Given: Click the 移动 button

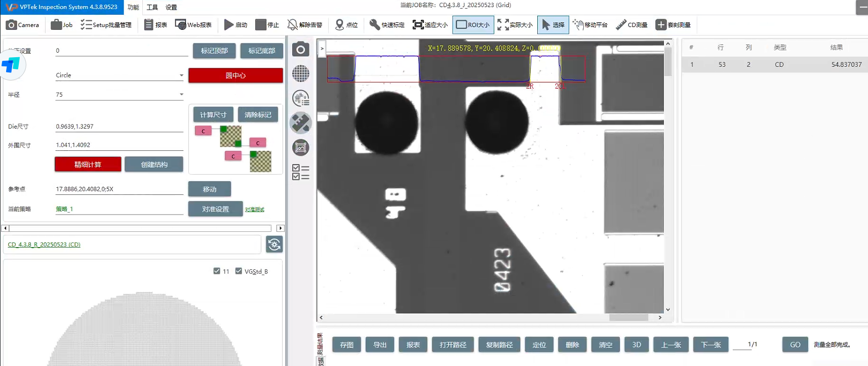Looking at the screenshot, I should (x=210, y=189).
